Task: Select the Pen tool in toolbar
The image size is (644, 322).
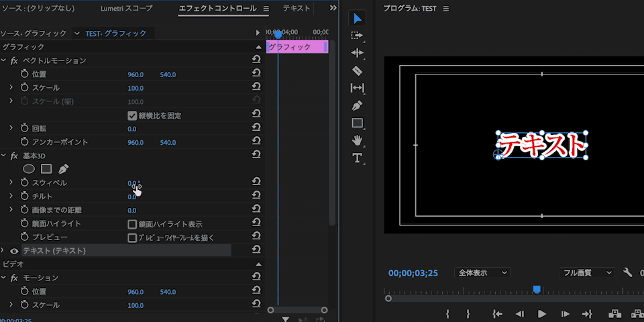Action: [357, 105]
